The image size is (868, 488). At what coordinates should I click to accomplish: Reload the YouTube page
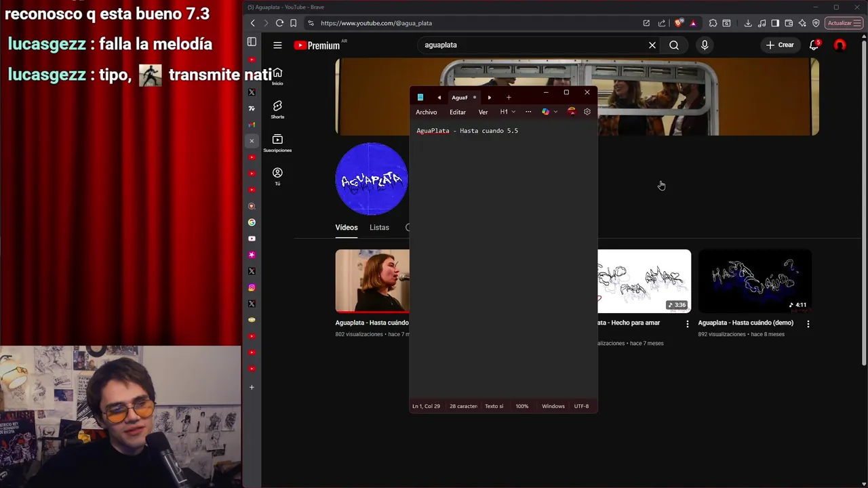coord(279,23)
